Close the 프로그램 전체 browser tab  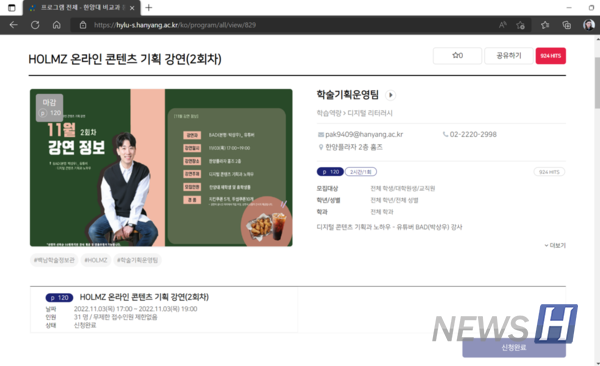pyautogui.click(x=132, y=8)
